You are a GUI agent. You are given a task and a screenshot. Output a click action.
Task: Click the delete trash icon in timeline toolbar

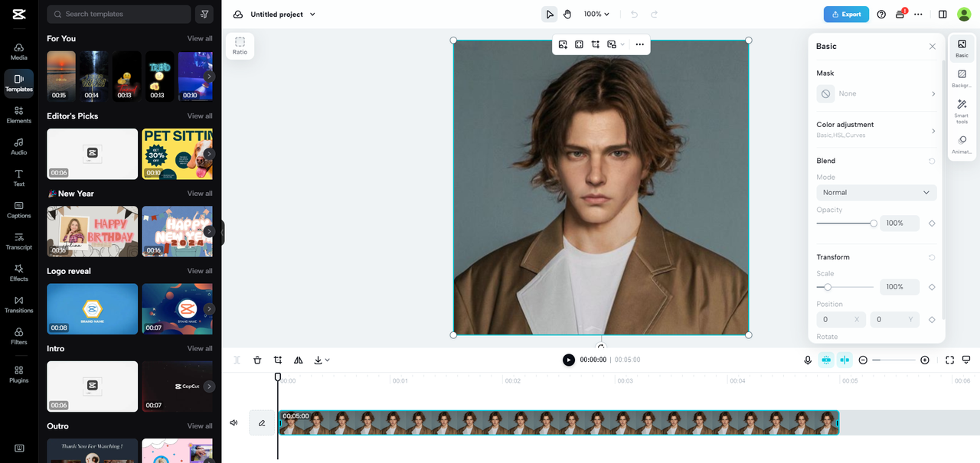click(x=257, y=360)
